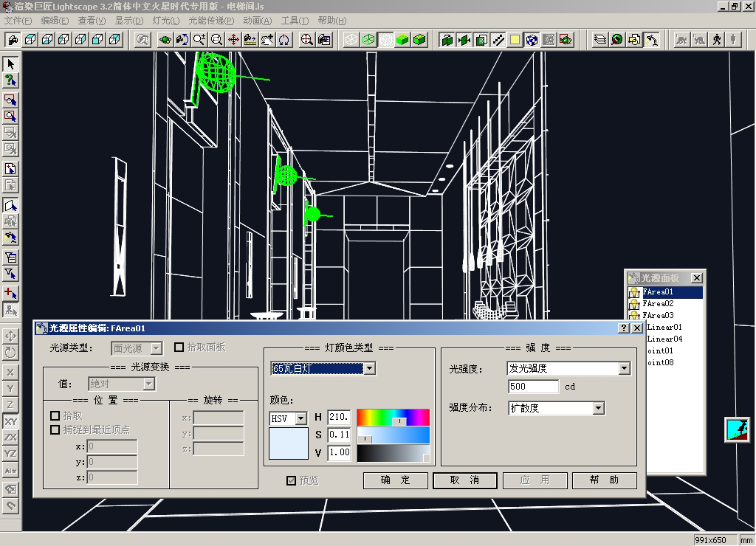The image size is (756, 546).
Task: Select the hand scroll view tool
Action: [x=267, y=40]
